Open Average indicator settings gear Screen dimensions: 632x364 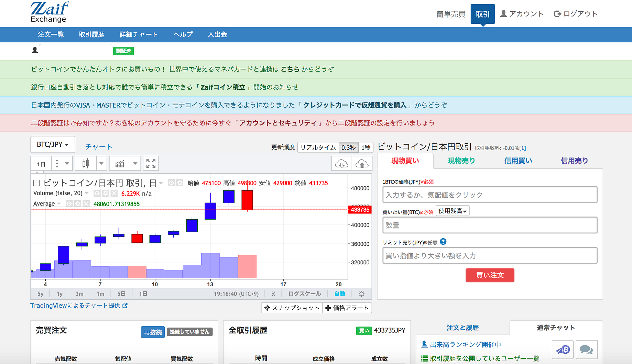tap(78, 203)
